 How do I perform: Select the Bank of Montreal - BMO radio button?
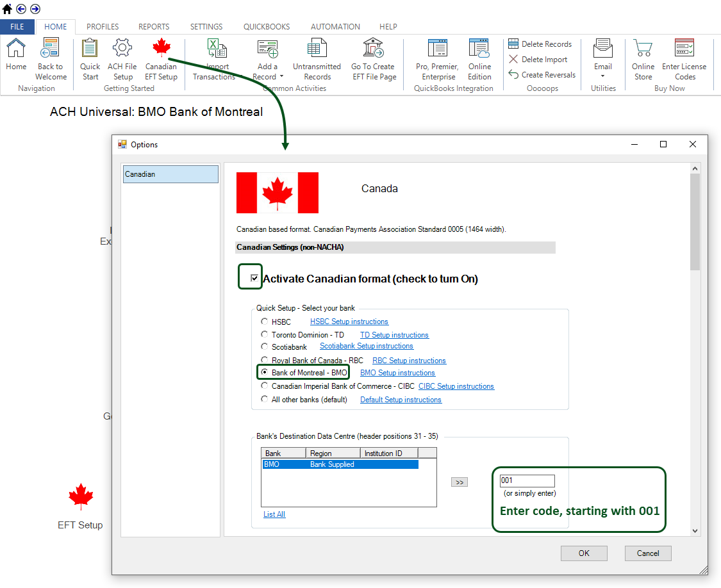[x=265, y=373]
